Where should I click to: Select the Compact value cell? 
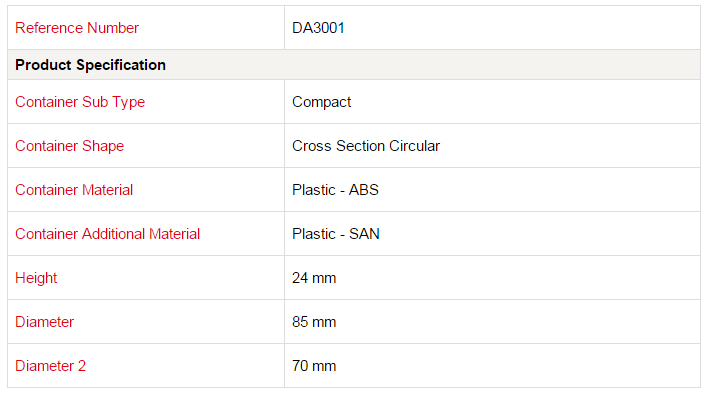pyautogui.click(x=492, y=102)
